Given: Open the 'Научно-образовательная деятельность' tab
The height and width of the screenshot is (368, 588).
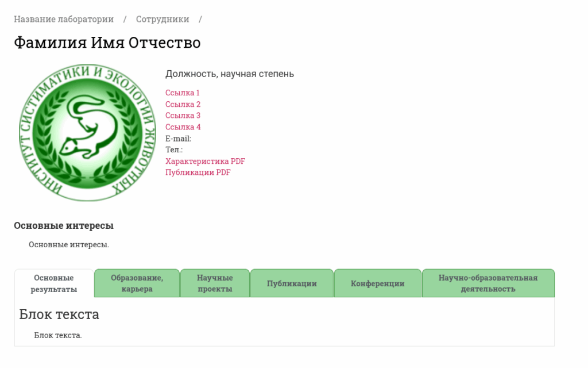Looking at the screenshot, I should [488, 283].
